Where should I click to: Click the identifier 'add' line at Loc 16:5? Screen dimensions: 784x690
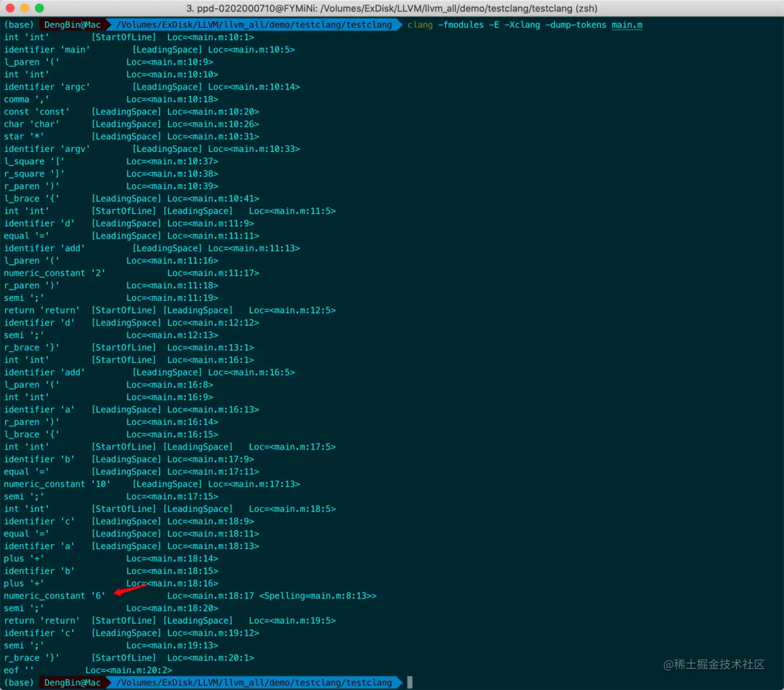pyautogui.click(x=149, y=373)
